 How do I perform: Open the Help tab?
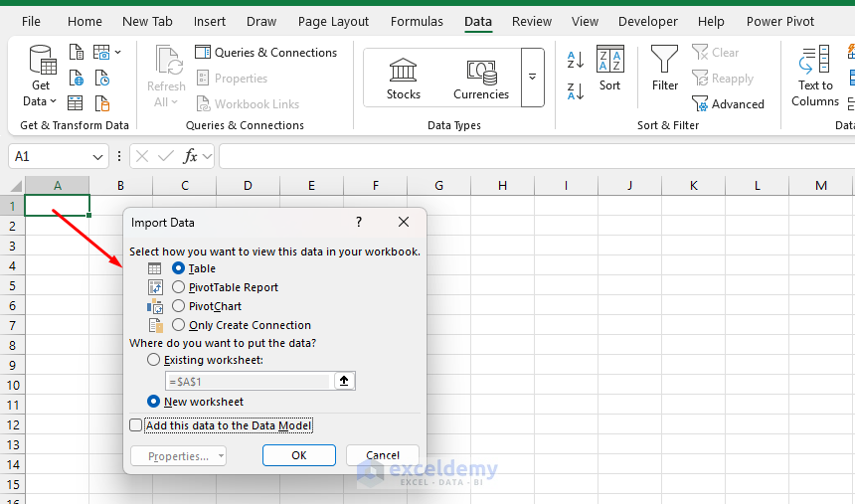point(711,21)
